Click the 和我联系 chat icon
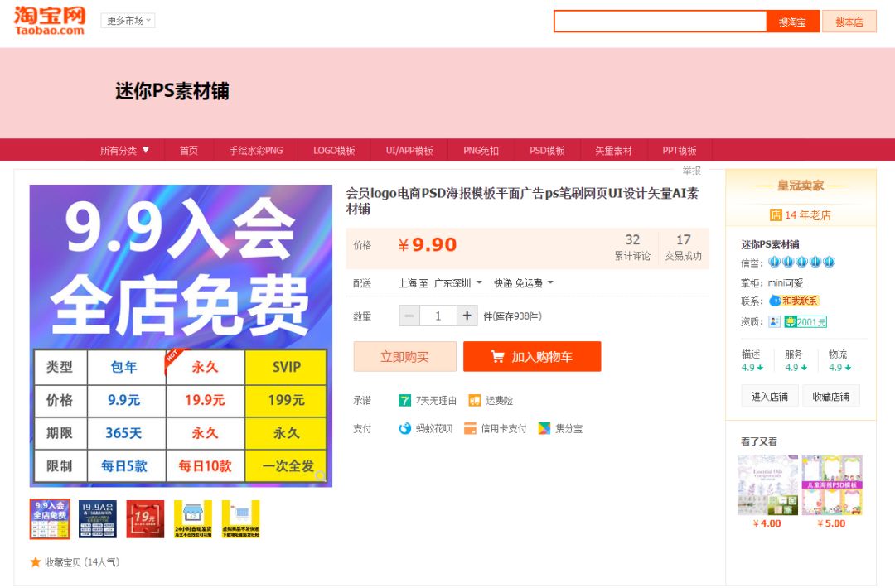This screenshot has height=588, width=895. pyautogui.click(x=776, y=301)
